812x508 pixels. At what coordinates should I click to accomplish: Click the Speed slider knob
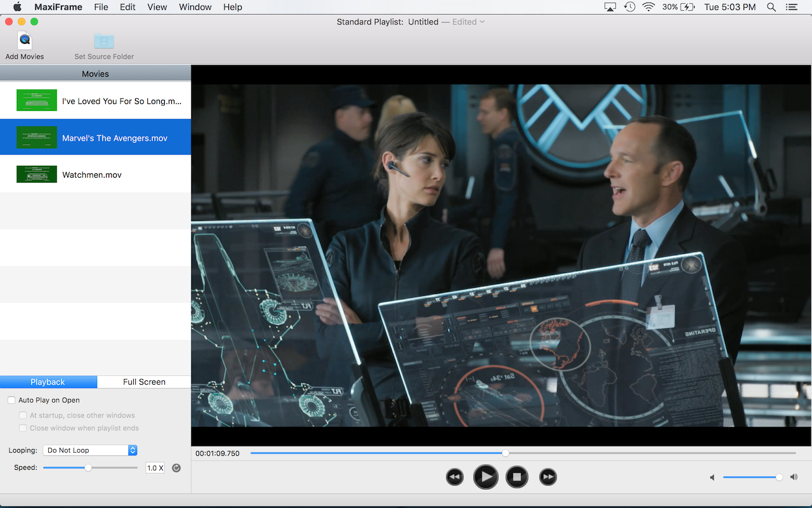(88, 468)
